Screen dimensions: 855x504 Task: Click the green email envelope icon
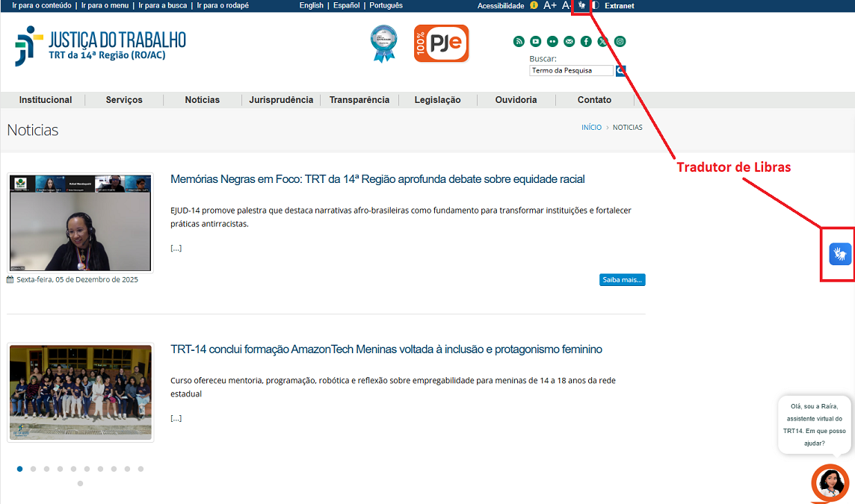click(x=570, y=42)
